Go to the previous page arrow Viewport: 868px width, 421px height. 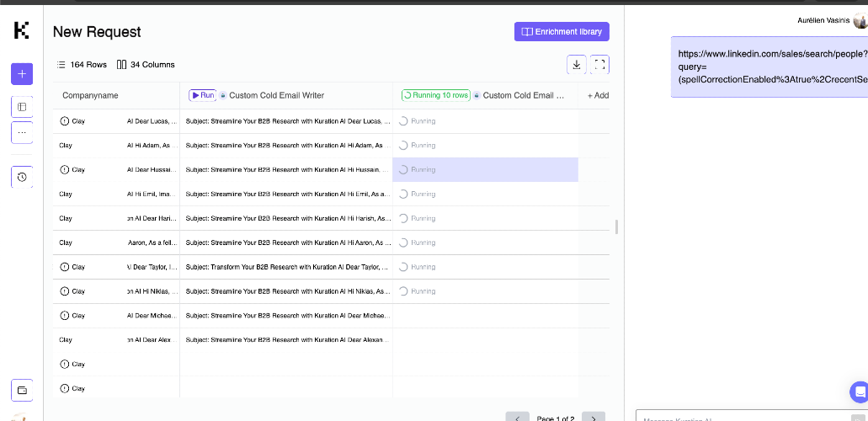tap(518, 417)
